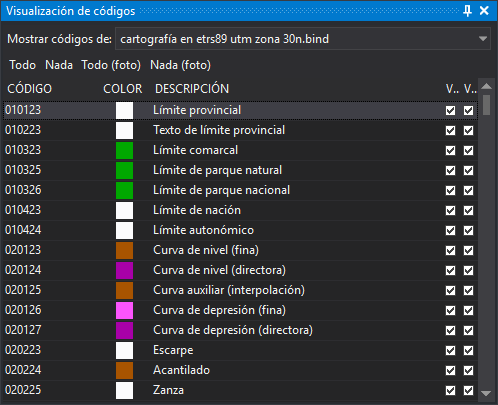The height and width of the screenshot is (405, 498).
Task: Open pink swatch for Curva de depresión (fina)
Action: [x=124, y=310]
